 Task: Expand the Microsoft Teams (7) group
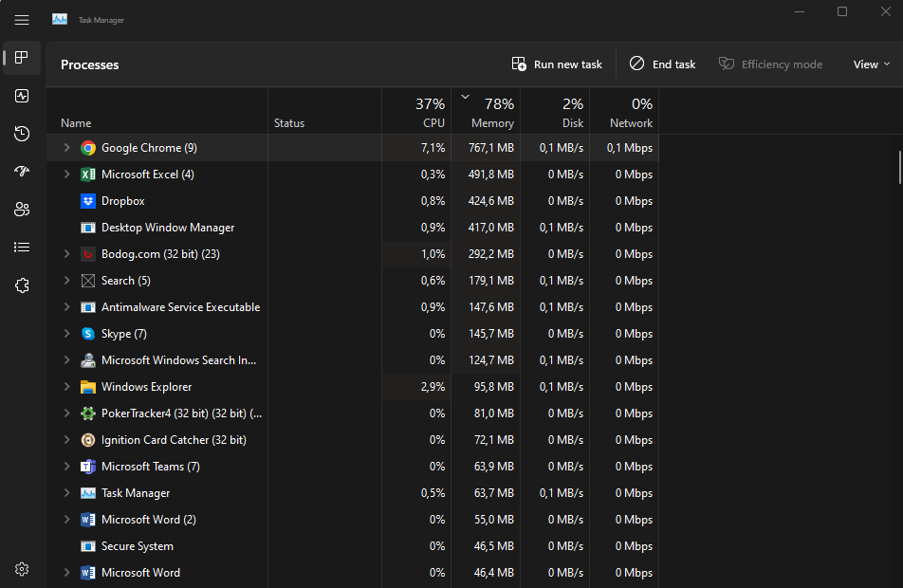coord(66,467)
